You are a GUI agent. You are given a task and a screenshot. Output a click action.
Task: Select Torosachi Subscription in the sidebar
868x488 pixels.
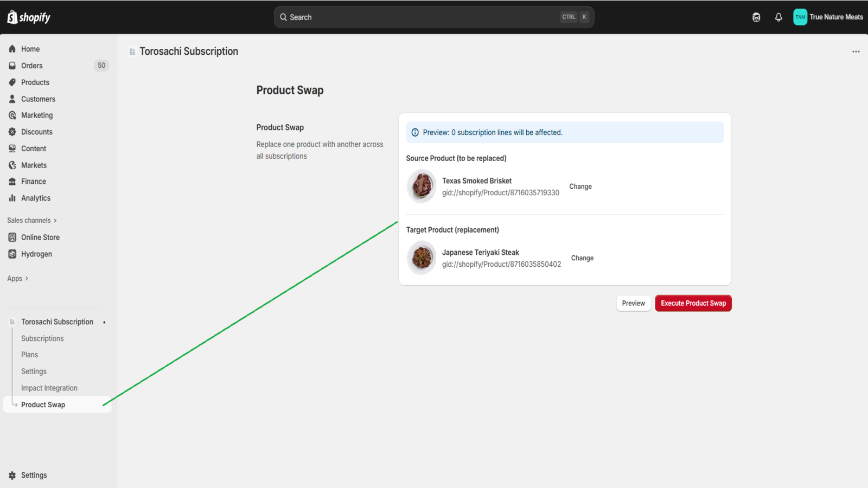pos(57,322)
